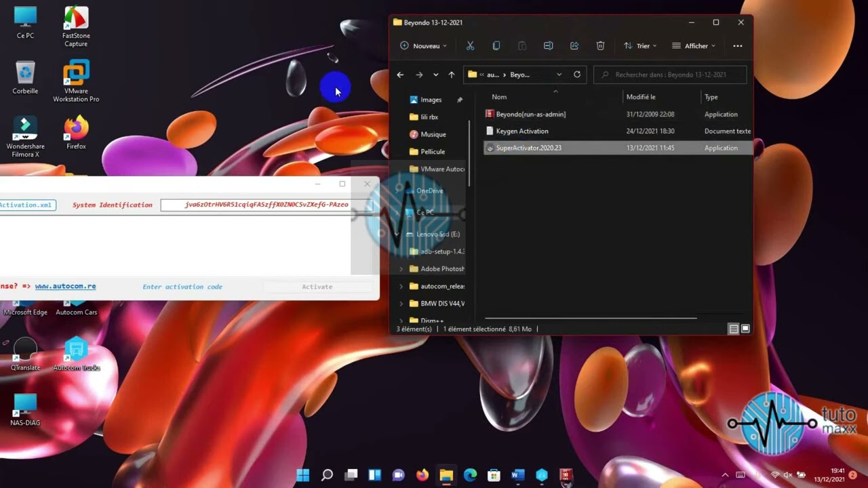Click the Rename icon in Explorer toolbar
Viewport: 868px width, 488px height.
click(x=548, y=46)
